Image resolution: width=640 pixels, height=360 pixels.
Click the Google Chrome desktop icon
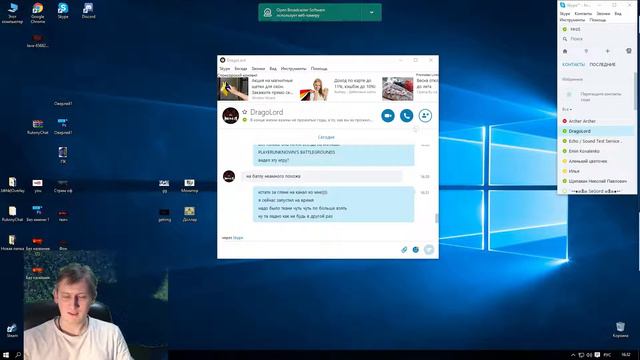[x=38, y=13]
